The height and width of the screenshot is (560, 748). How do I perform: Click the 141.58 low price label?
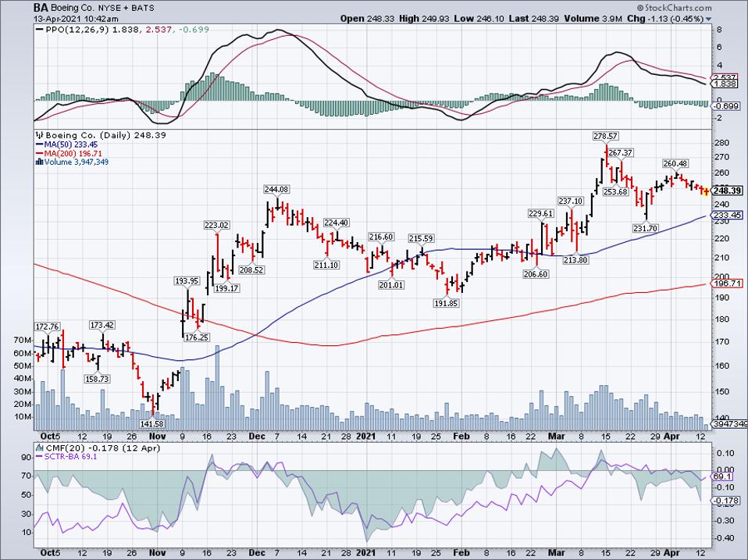[152, 423]
